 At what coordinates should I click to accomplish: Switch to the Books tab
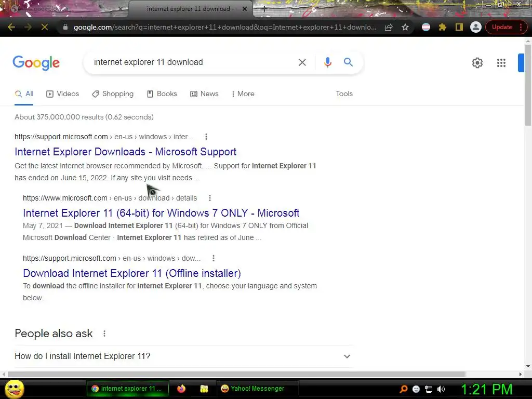(x=162, y=94)
